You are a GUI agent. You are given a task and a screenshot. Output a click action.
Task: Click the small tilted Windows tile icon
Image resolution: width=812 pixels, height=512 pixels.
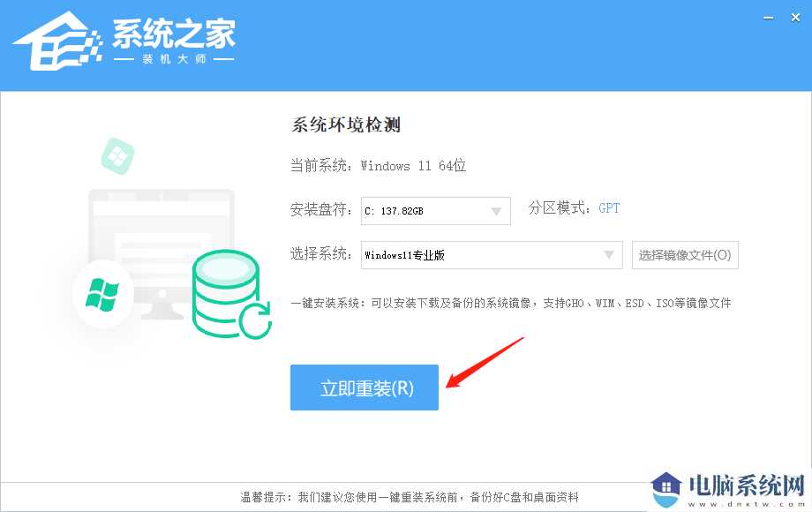[117, 156]
